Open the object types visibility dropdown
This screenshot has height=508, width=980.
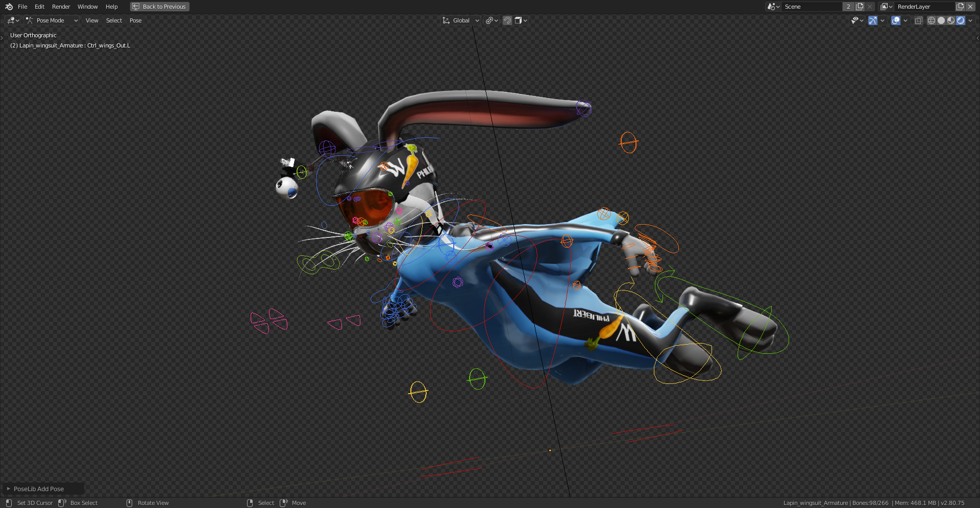[x=857, y=20]
